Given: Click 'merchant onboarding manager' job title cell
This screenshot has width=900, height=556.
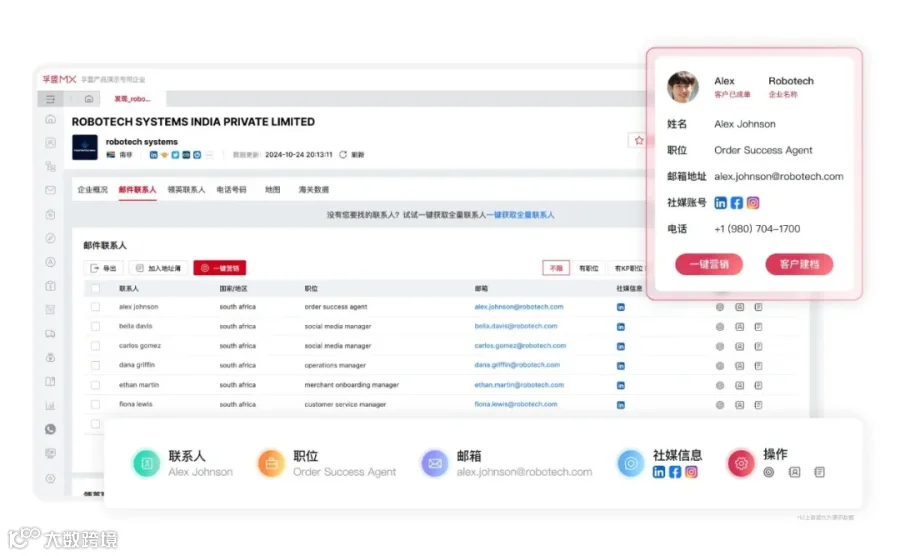Looking at the screenshot, I should (x=351, y=385).
